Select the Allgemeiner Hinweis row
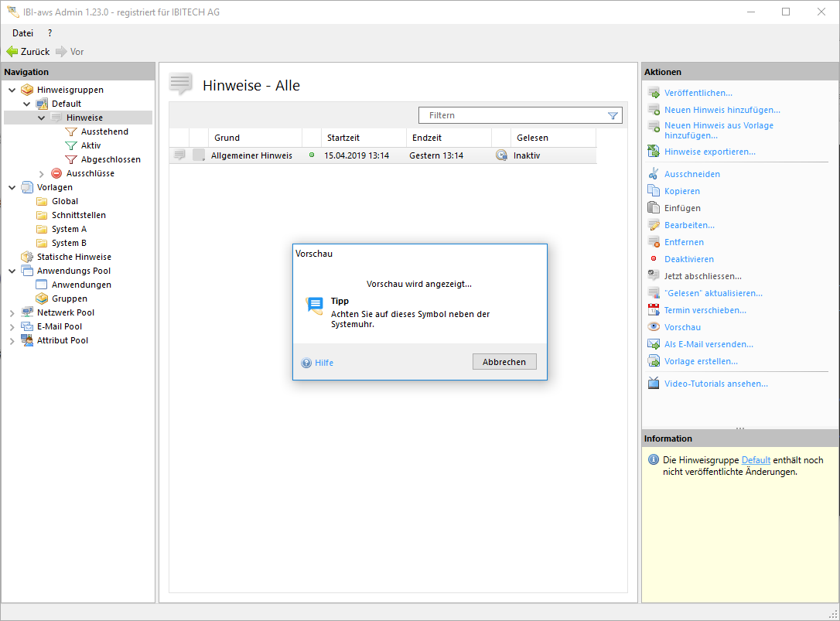840x621 pixels. [251, 155]
